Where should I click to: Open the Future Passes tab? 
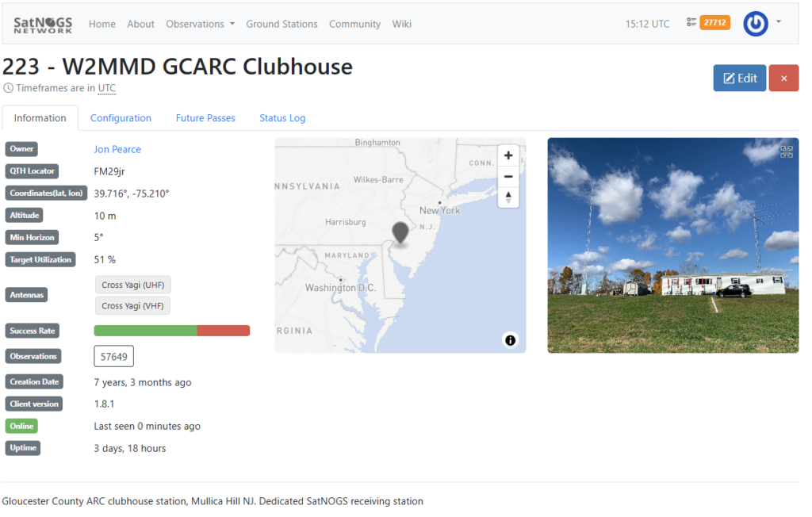pos(205,118)
